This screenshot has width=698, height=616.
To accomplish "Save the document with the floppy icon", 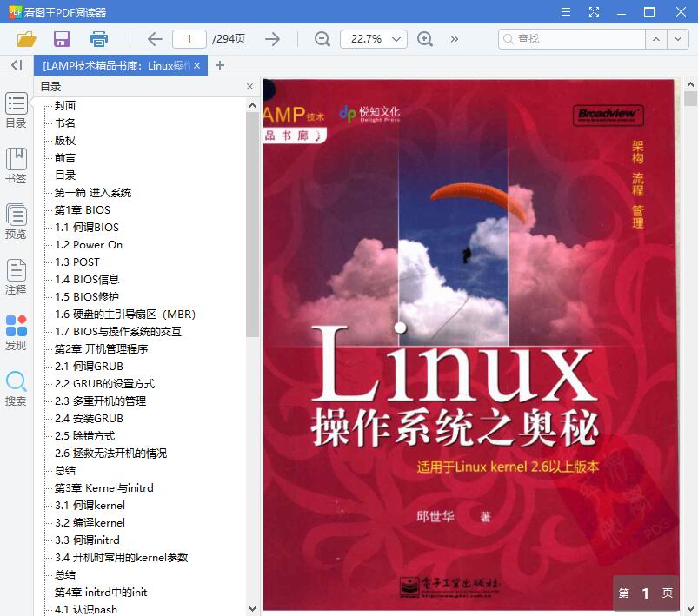I will 62,39.
